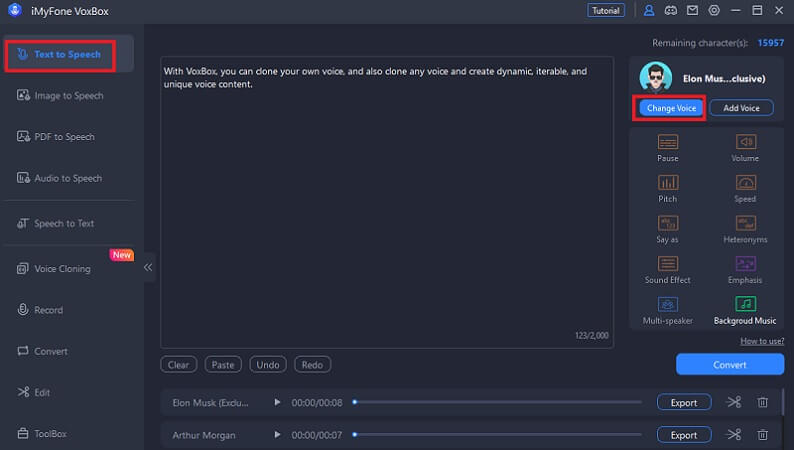Open the settings icon in title bar
The width and height of the screenshot is (794, 450).
point(714,11)
